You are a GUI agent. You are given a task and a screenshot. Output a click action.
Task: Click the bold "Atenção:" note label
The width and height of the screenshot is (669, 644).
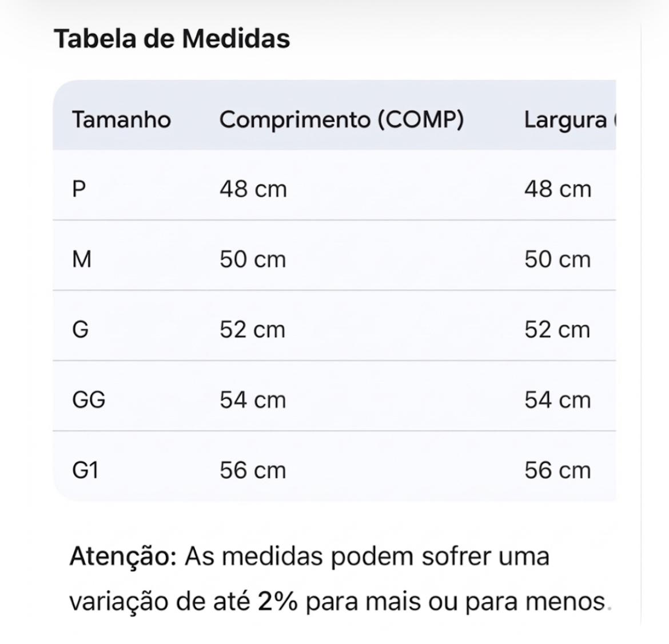coord(123,556)
